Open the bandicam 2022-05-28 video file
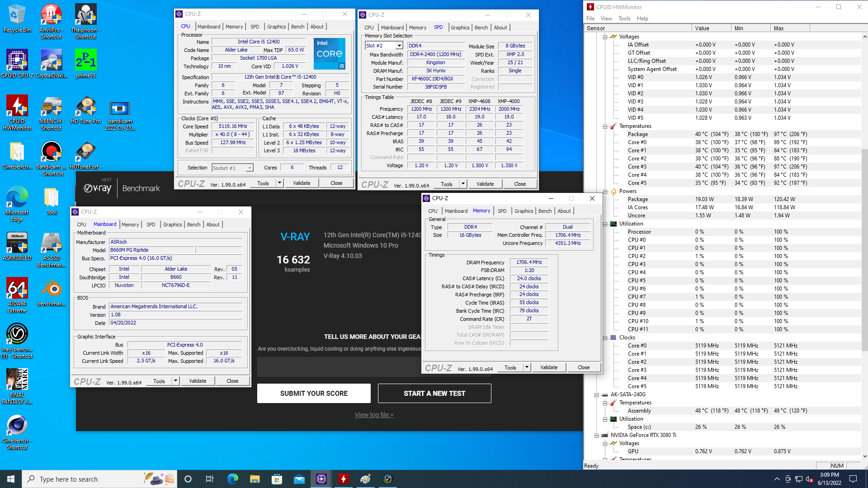 click(120, 115)
